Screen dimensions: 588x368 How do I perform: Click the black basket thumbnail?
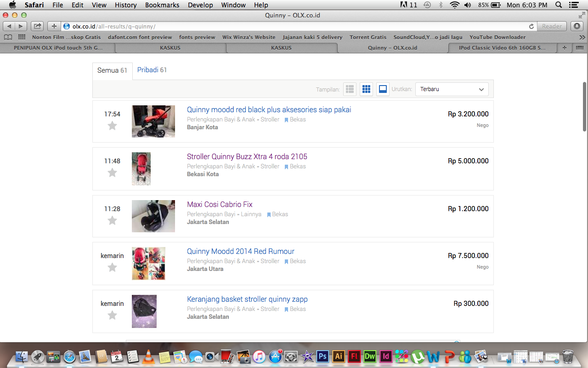click(x=144, y=311)
